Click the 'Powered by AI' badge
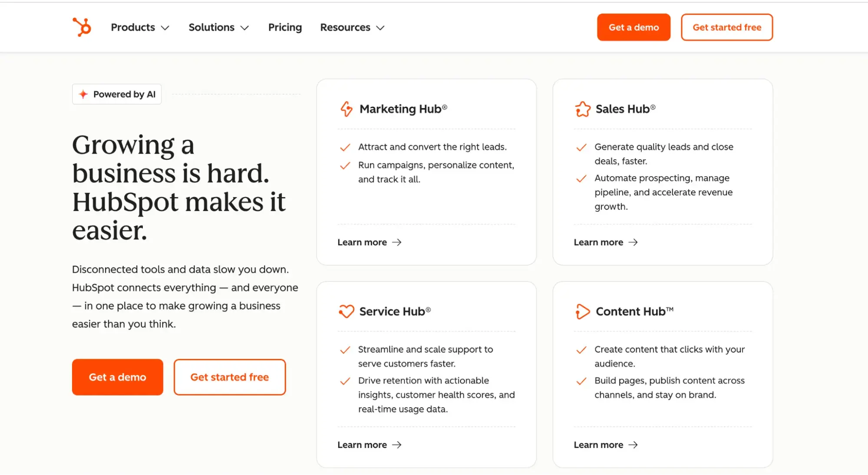Screen dimensions: 868x475 point(117,94)
